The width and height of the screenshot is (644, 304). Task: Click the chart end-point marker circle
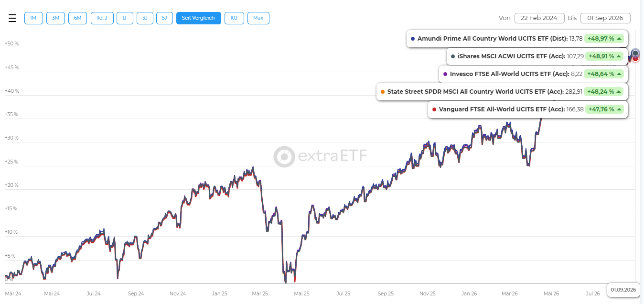pyautogui.click(x=635, y=53)
